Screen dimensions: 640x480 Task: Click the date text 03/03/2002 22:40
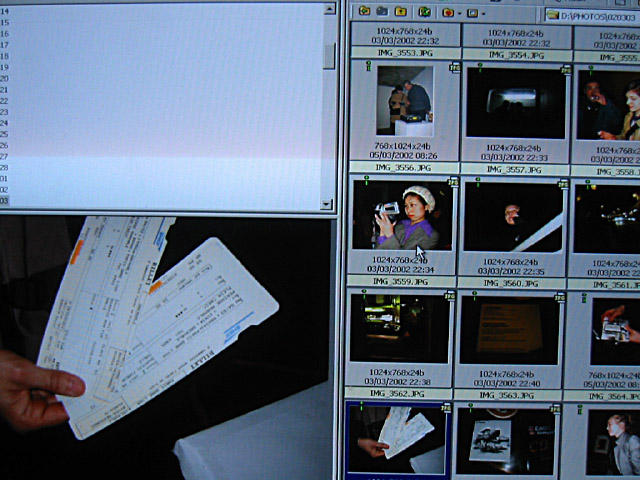507,384
